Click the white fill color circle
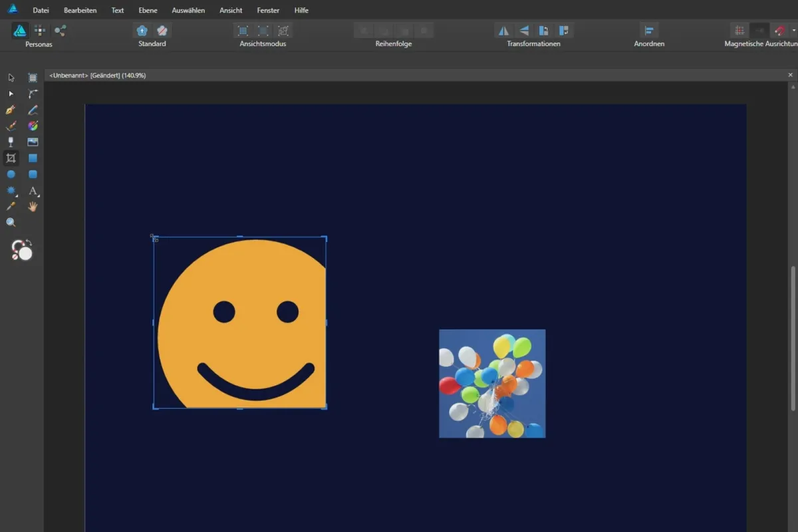The image size is (798, 532). click(x=26, y=253)
